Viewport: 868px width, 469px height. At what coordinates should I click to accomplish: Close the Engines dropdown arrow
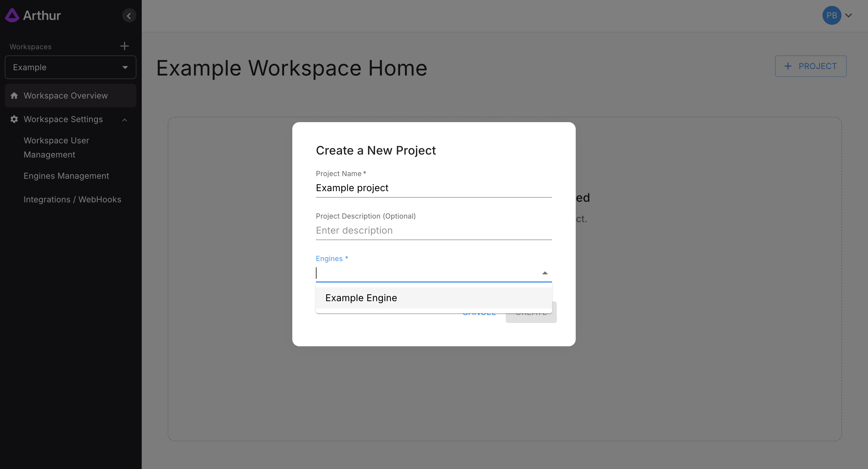click(544, 273)
